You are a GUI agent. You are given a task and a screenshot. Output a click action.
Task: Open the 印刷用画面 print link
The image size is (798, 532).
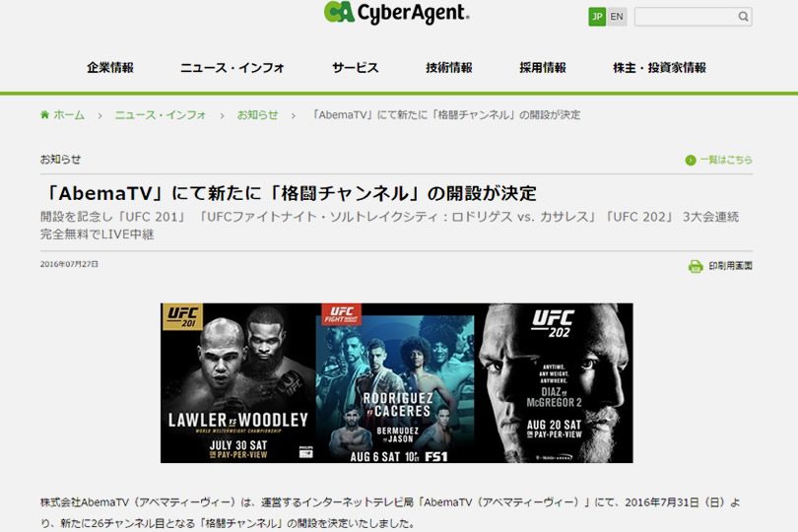coord(730,266)
